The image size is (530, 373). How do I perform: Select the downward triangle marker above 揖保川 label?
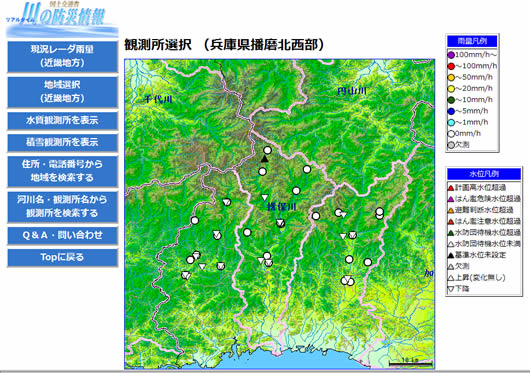[x=265, y=197]
